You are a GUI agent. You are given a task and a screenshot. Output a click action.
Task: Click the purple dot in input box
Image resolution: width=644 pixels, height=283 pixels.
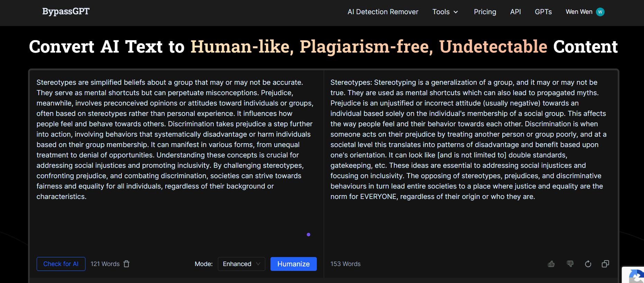tap(309, 235)
